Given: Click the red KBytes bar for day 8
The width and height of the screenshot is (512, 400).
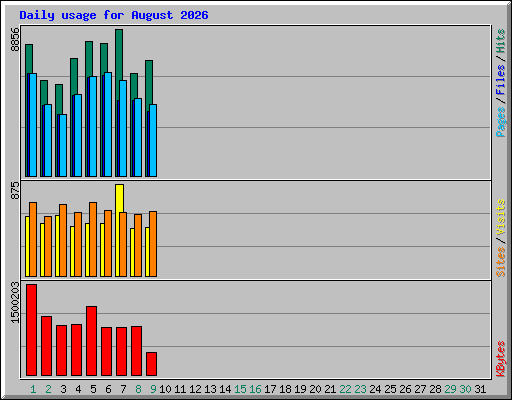Looking at the screenshot, I should 137,351.
